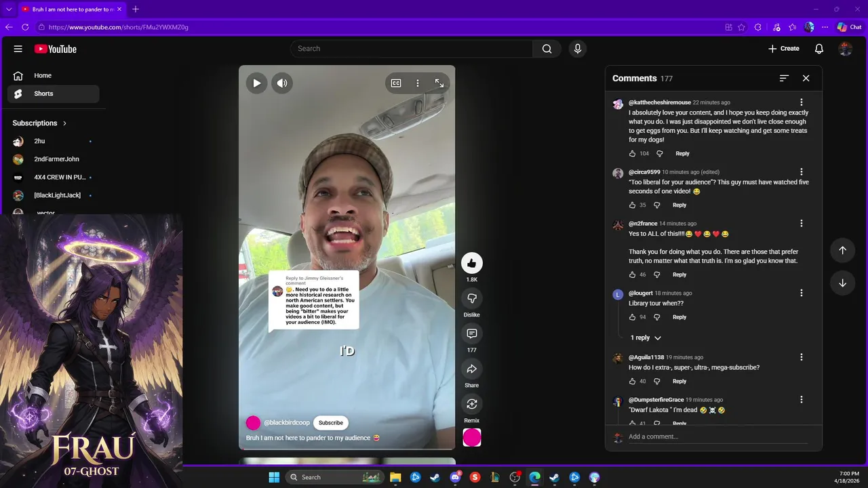
Task: Open the 2ndFarmerJohn subscription
Action: point(53,159)
